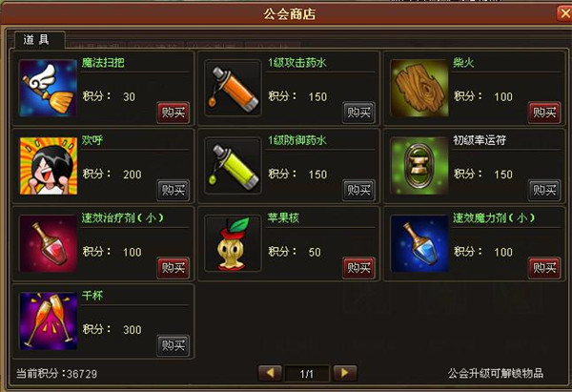Buy the 魔法扫把 for 30 points

pyautogui.click(x=174, y=113)
